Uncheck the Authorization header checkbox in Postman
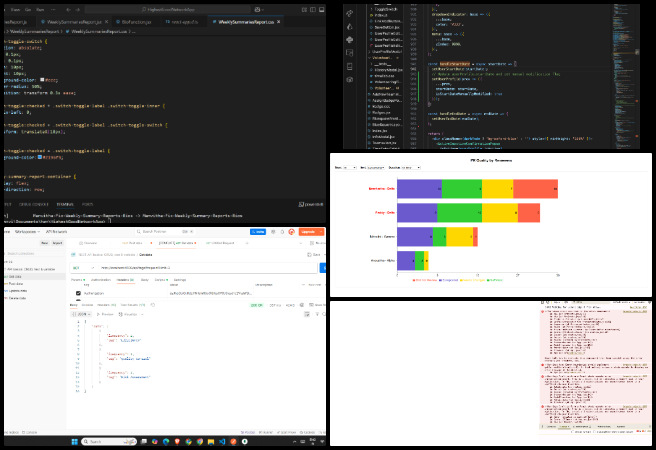The image size is (656, 450). coord(78,293)
